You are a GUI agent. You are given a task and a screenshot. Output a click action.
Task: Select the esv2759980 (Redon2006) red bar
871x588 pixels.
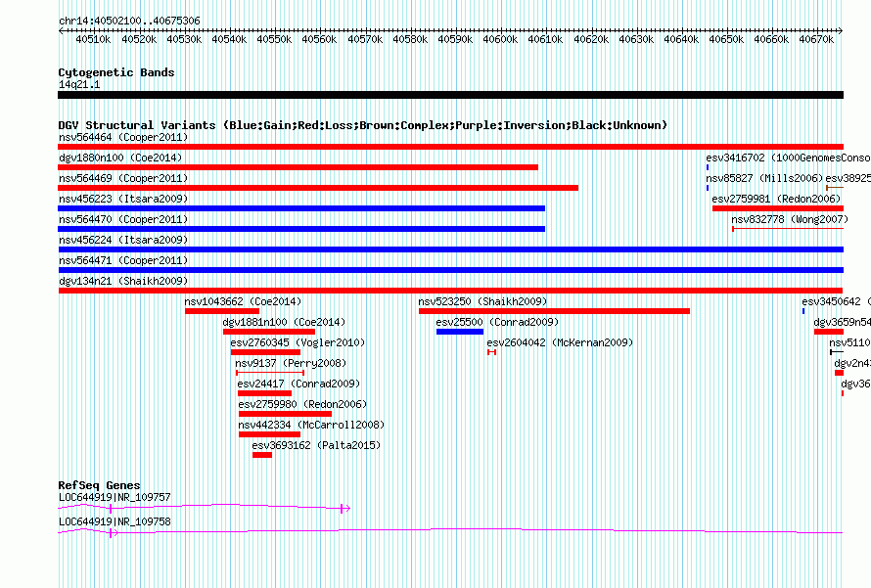click(285, 414)
